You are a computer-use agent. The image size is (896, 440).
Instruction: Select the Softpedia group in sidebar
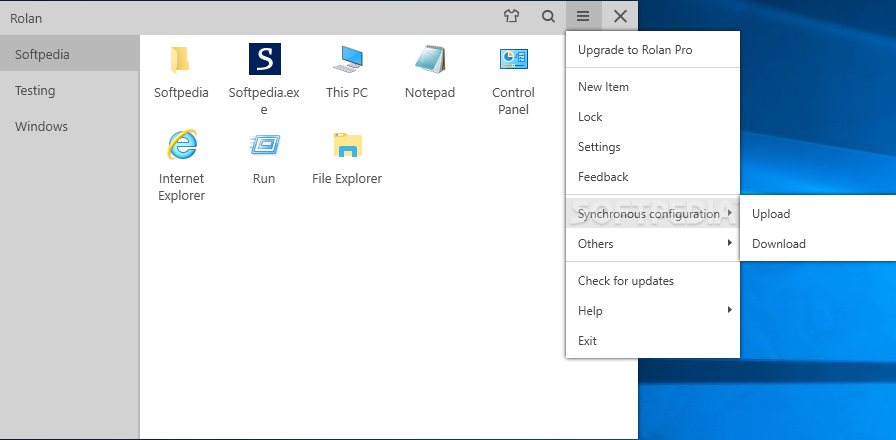click(69, 54)
